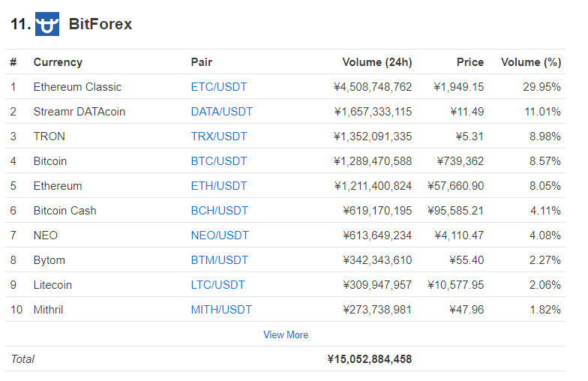Open the BTC/USDT trading pair

pyautogui.click(x=218, y=161)
